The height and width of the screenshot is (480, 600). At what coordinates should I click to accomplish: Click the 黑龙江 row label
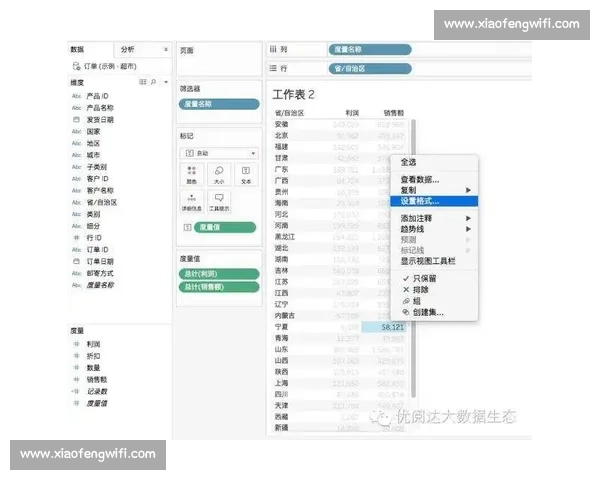[x=285, y=237]
